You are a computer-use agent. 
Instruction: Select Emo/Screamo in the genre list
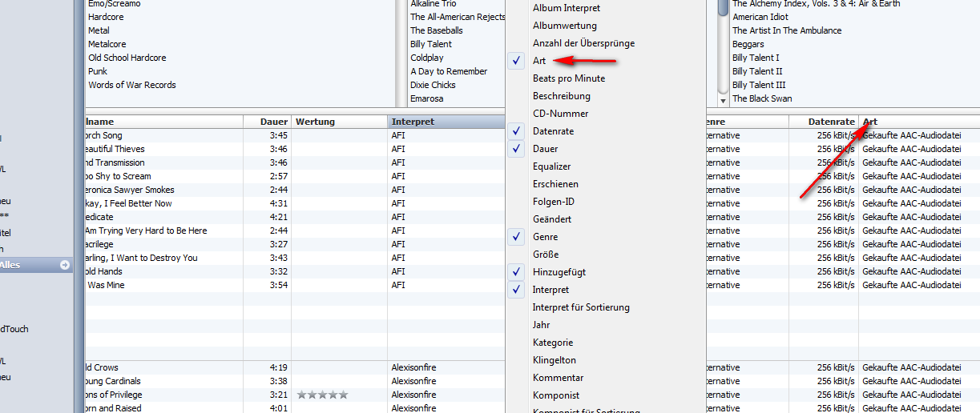[x=114, y=3]
